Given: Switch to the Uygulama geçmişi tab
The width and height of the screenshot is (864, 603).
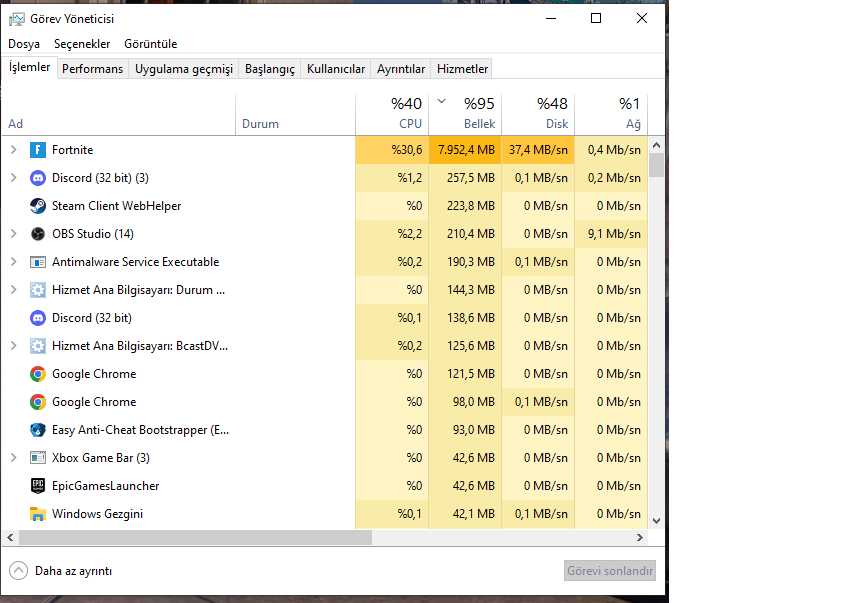Looking at the screenshot, I should [184, 69].
